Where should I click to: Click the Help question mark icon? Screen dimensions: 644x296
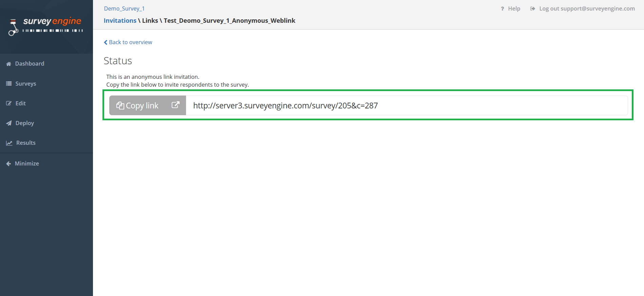(x=503, y=9)
